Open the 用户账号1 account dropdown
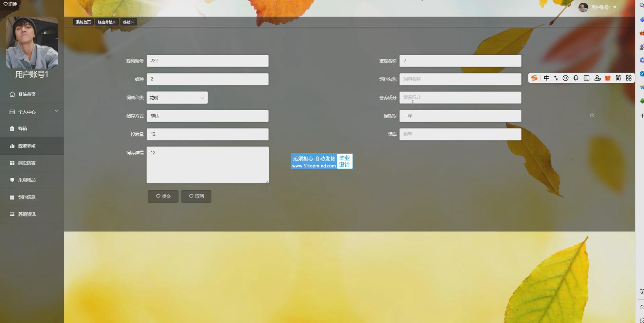Screen dimensions: 644x323 604,7
